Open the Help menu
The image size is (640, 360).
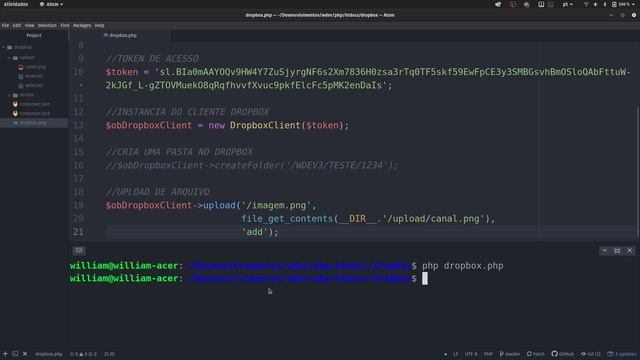click(x=100, y=25)
